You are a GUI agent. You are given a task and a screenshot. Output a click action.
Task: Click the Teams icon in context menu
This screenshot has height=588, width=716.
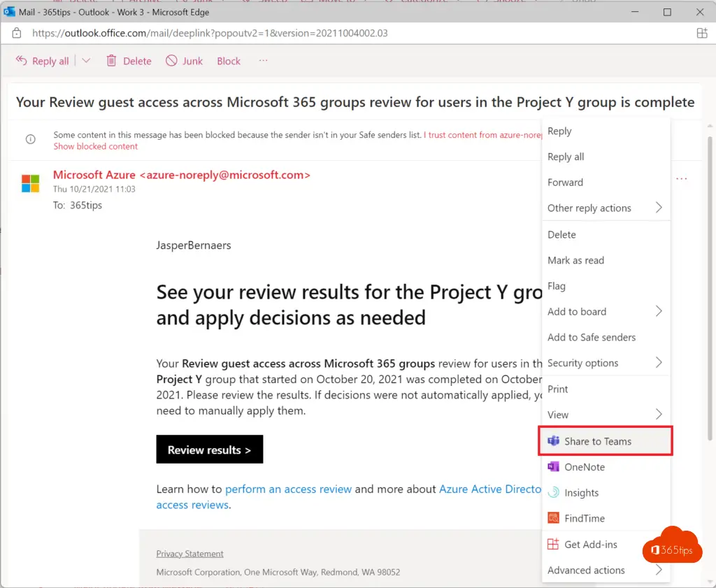tap(554, 440)
